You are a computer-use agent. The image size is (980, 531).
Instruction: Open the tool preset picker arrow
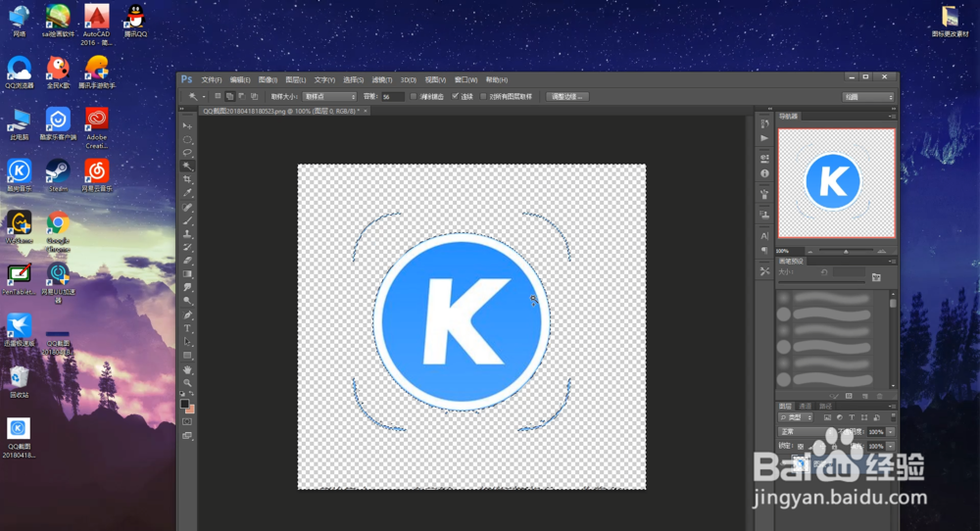coord(204,97)
